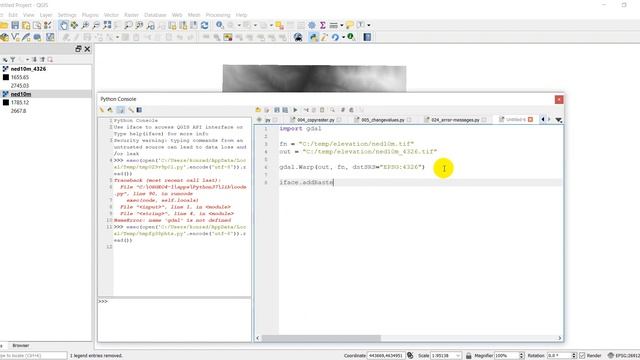Switch to the 004_copyraster.py tab
Image resolution: width=640 pixels, height=360 pixels.
(316, 120)
